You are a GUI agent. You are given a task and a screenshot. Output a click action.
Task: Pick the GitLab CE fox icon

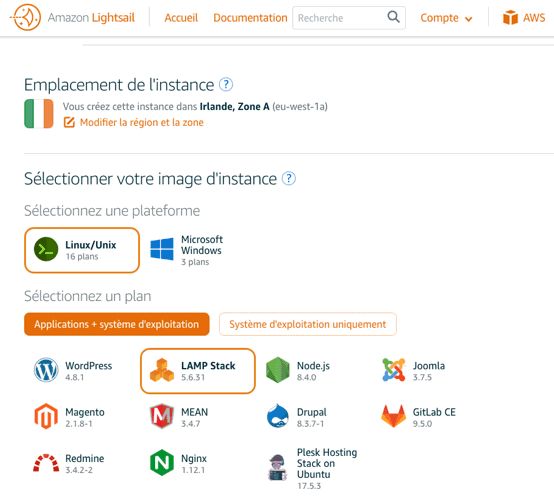point(394,416)
